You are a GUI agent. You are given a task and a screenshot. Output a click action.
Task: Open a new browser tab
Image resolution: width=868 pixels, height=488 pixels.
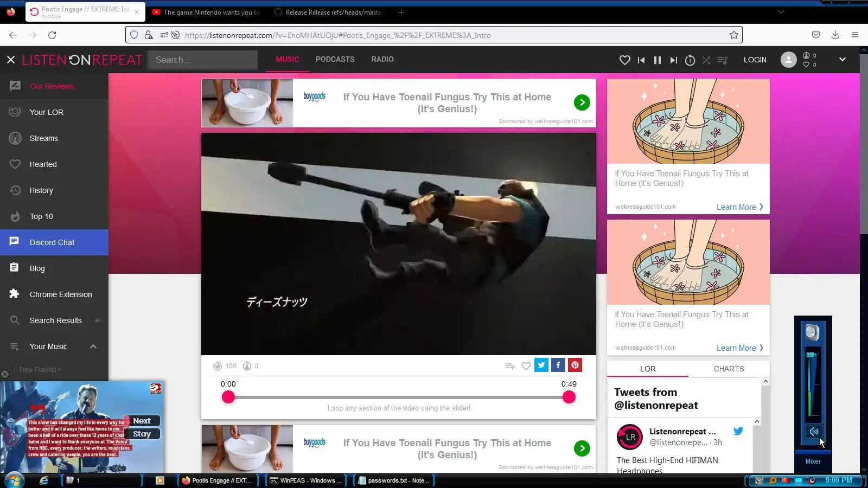pos(401,12)
